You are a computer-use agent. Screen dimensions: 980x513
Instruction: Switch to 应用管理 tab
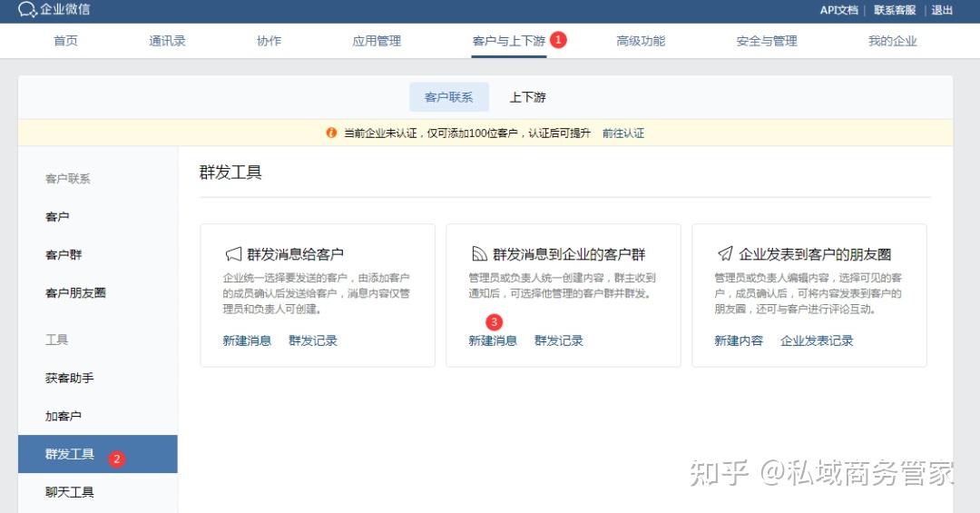[x=377, y=41]
